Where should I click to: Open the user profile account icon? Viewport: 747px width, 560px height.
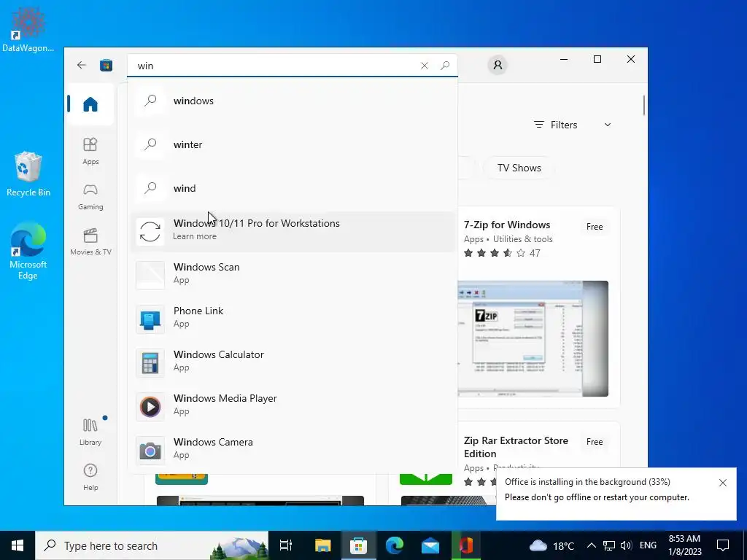pos(498,65)
